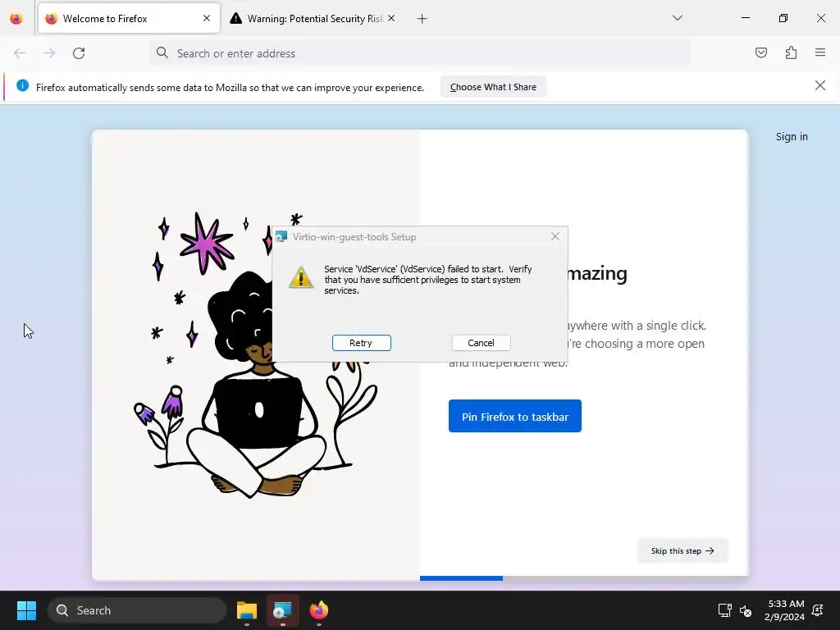Open Save to Pocket icon
This screenshot has height=630, width=840.
761,52
